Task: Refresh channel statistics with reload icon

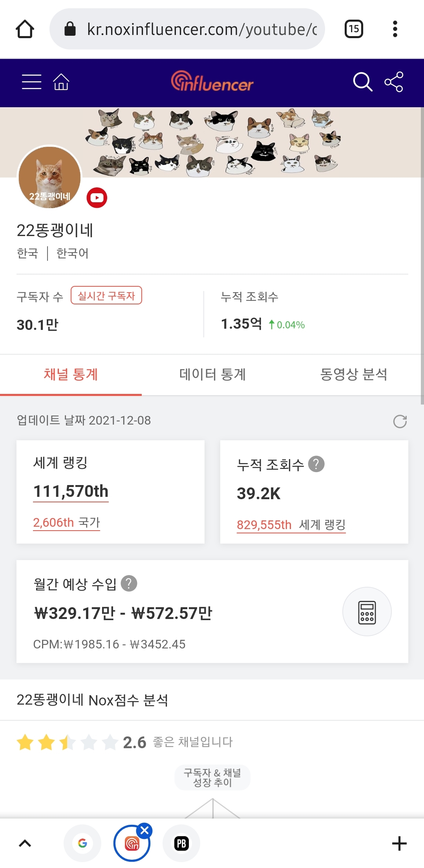Action: [x=400, y=421]
